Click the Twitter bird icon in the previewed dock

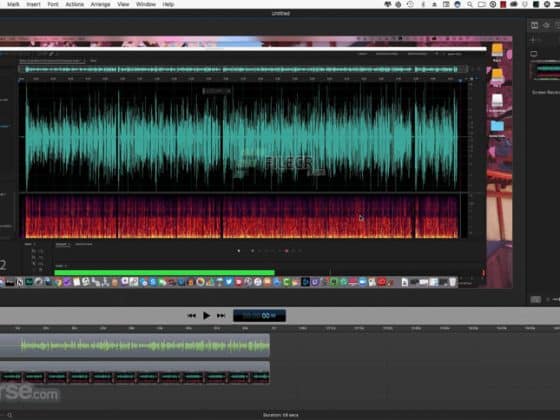tap(229, 282)
